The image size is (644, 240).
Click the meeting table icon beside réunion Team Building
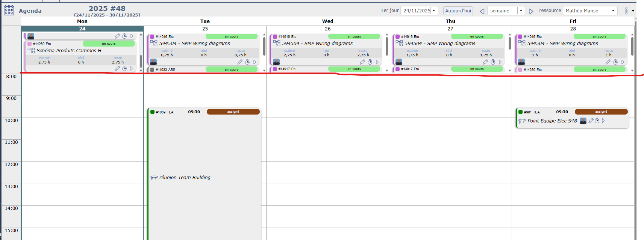click(154, 178)
